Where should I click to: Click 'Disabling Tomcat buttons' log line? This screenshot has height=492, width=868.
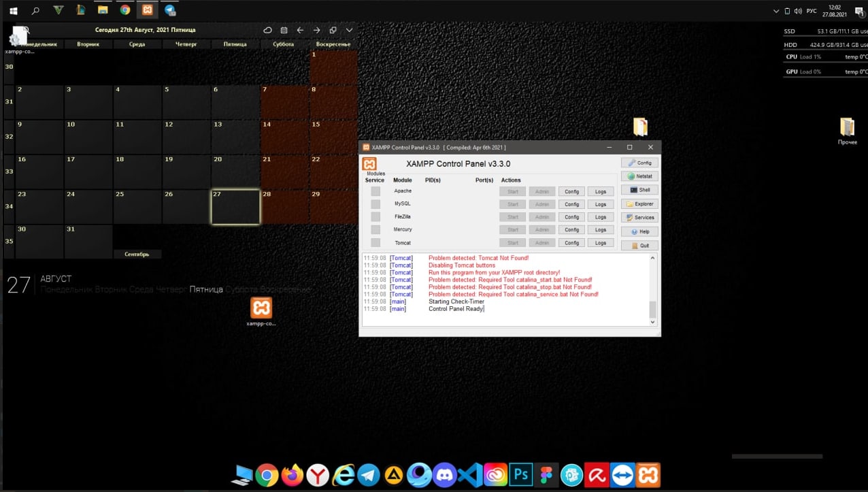(462, 265)
